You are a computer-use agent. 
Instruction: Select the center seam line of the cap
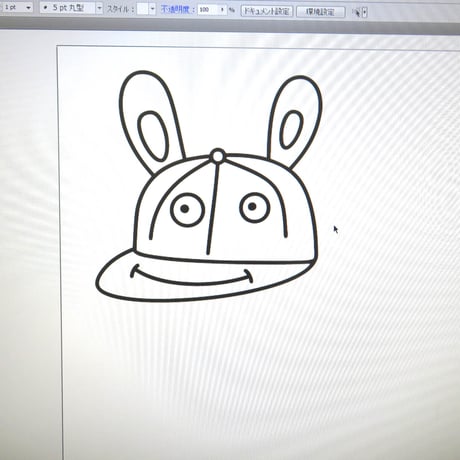click(213, 208)
